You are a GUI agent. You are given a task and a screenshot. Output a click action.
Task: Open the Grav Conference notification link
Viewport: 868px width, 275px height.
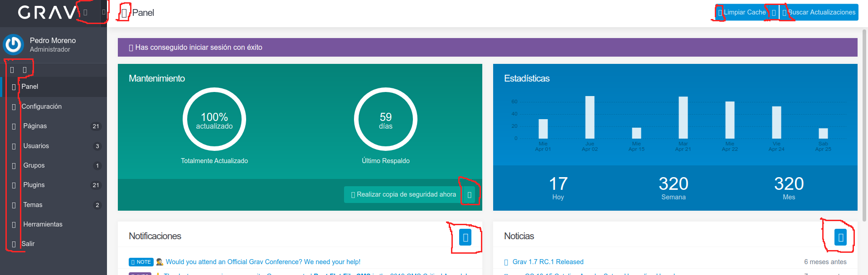pos(263,262)
